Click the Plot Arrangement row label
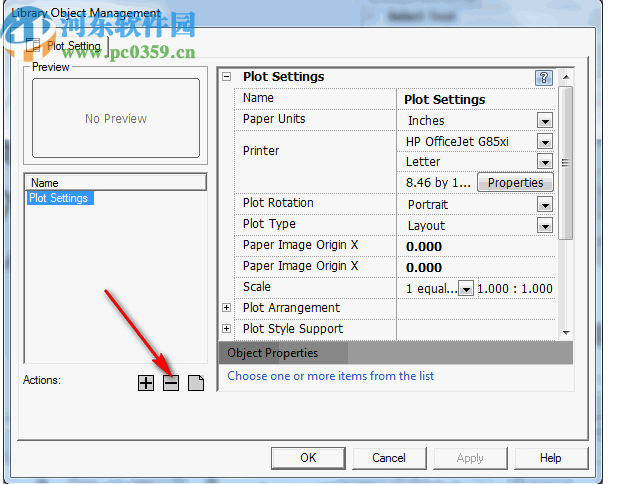The width and height of the screenshot is (628, 484). tap(291, 308)
